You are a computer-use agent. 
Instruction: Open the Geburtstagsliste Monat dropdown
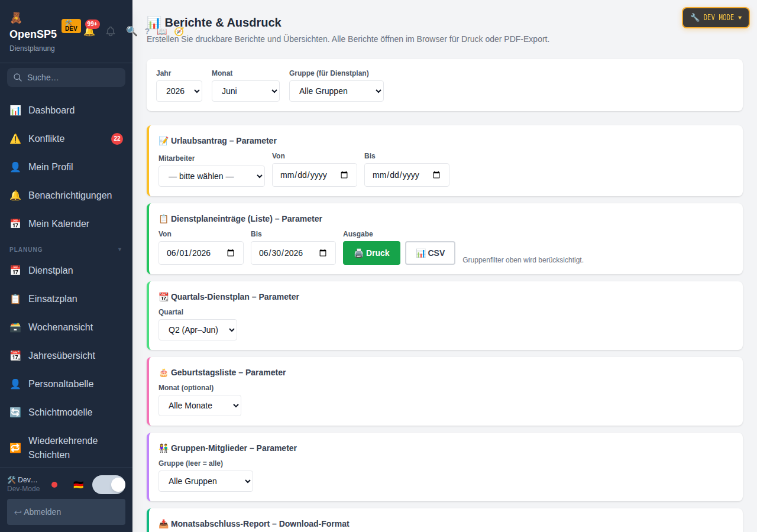200,406
